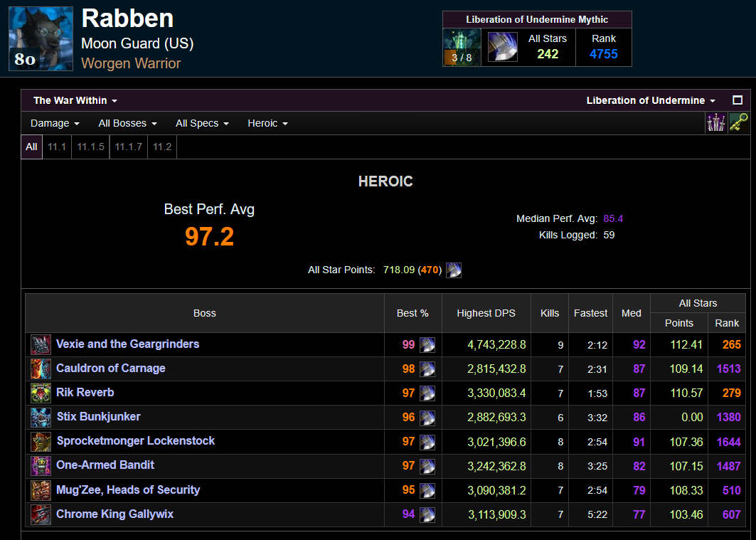Click the All Stars Rank column header
Image resolution: width=756 pixels, height=540 pixels.
click(x=727, y=323)
